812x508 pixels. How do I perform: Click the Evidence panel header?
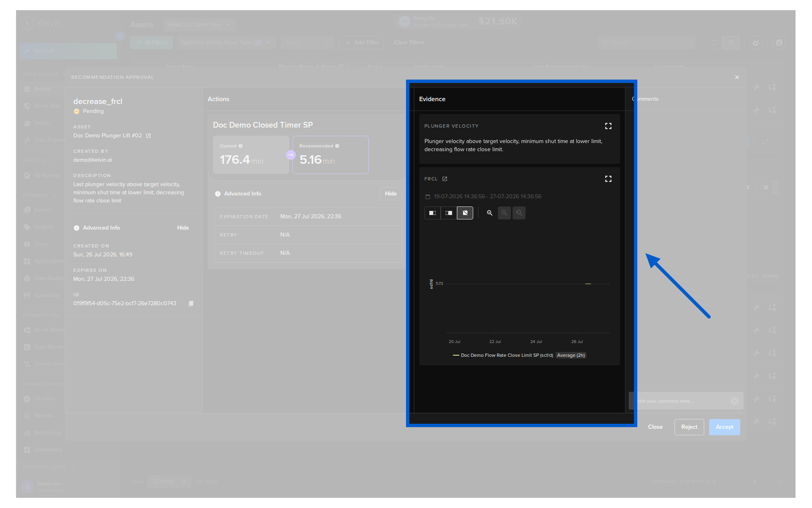[x=432, y=99]
